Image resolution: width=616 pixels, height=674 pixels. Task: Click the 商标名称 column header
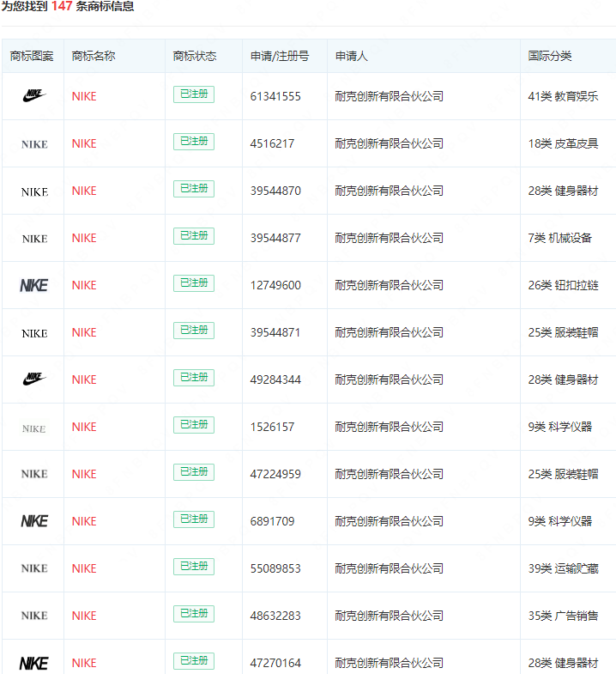tap(94, 56)
